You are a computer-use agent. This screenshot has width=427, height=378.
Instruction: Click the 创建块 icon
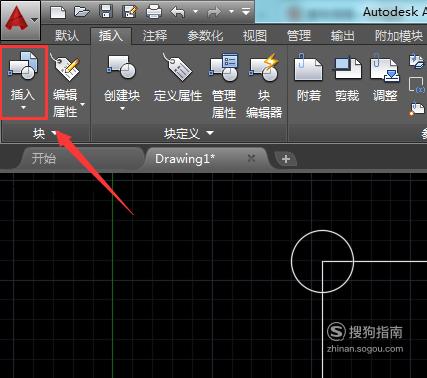pyautogui.click(x=122, y=67)
